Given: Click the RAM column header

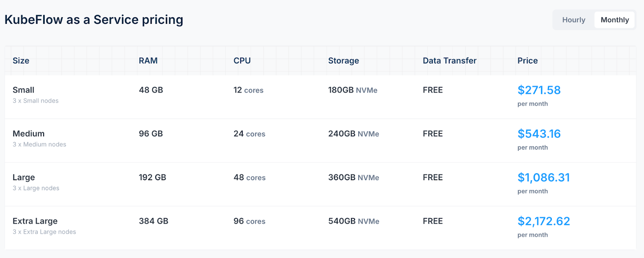Looking at the screenshot, I should coord(148,60).
